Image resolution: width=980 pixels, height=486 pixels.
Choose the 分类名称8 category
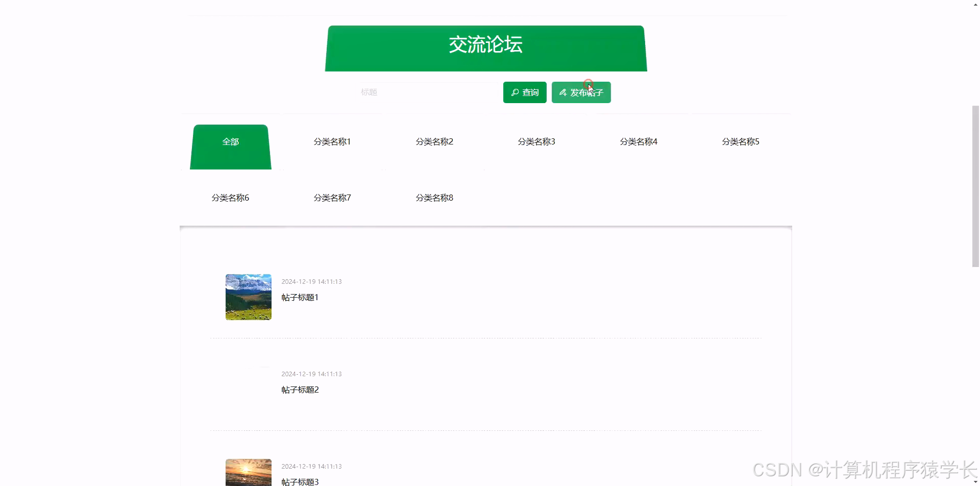(x=434, y=198)
